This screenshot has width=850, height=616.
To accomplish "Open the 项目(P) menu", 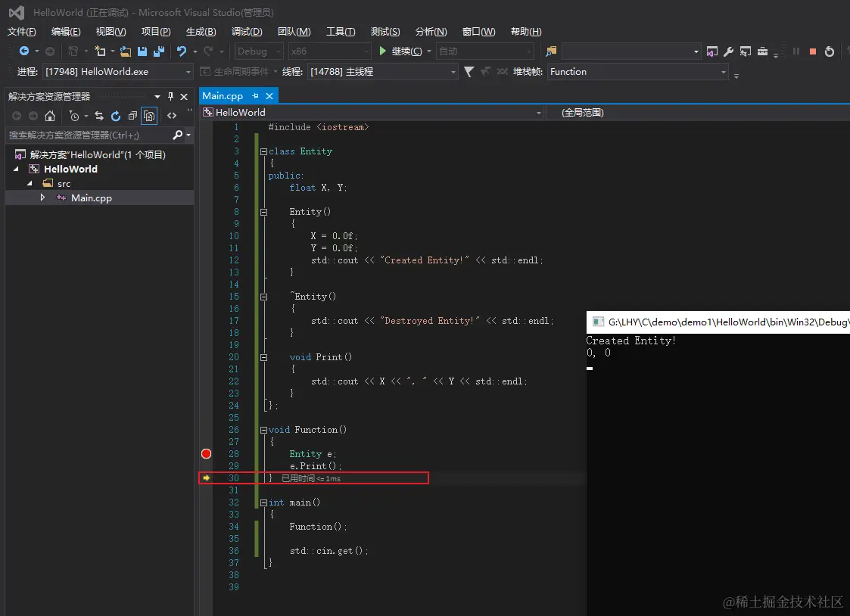I will coord(156,32).
